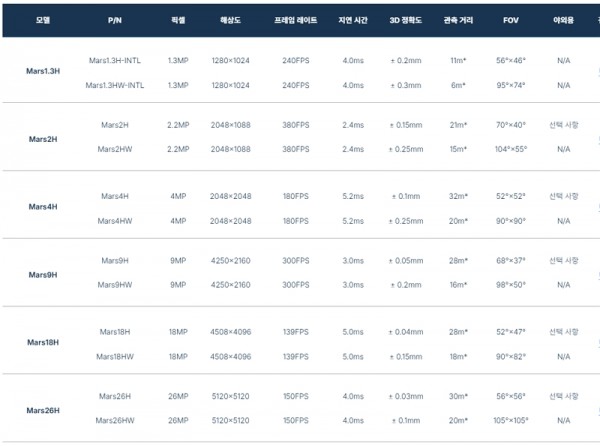Screen dimensions: 600x446
Task: Click the FOV column header
Action: point(511,20)
